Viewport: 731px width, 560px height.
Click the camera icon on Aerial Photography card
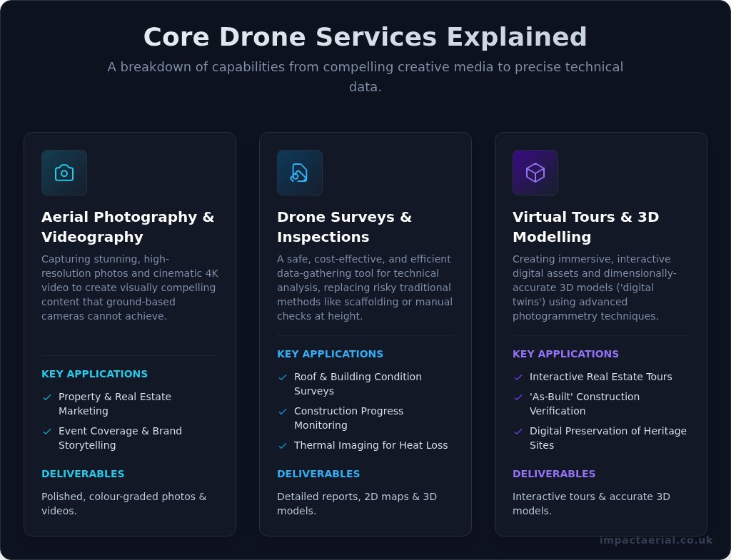coord(64,173)
